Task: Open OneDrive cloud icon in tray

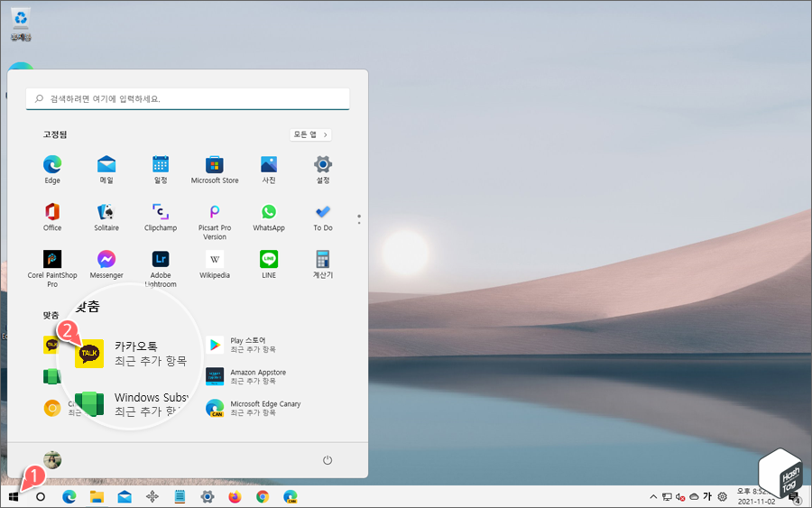Action: [x=695, y=497]
